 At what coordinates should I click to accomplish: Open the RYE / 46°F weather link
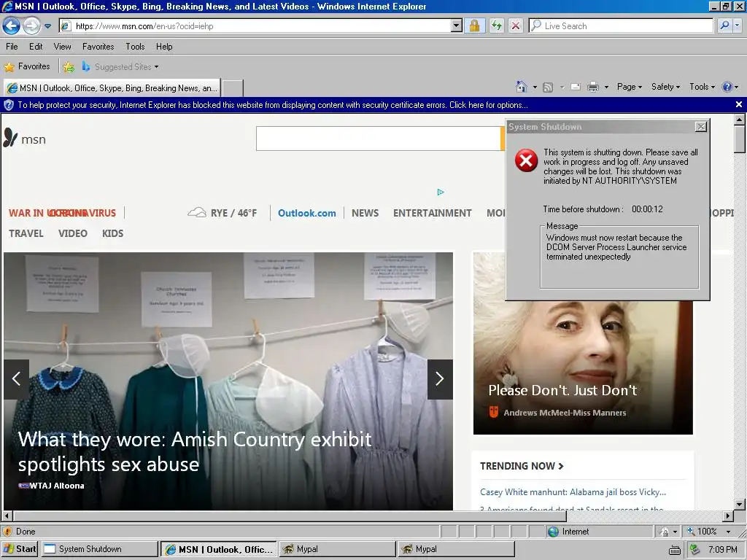click(x=222, y=213)
